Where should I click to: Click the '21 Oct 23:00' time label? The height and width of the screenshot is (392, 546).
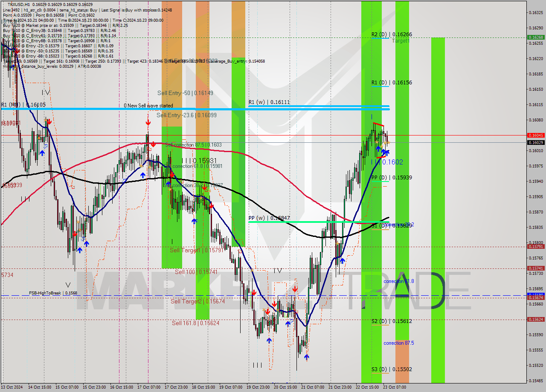(340, 387)
